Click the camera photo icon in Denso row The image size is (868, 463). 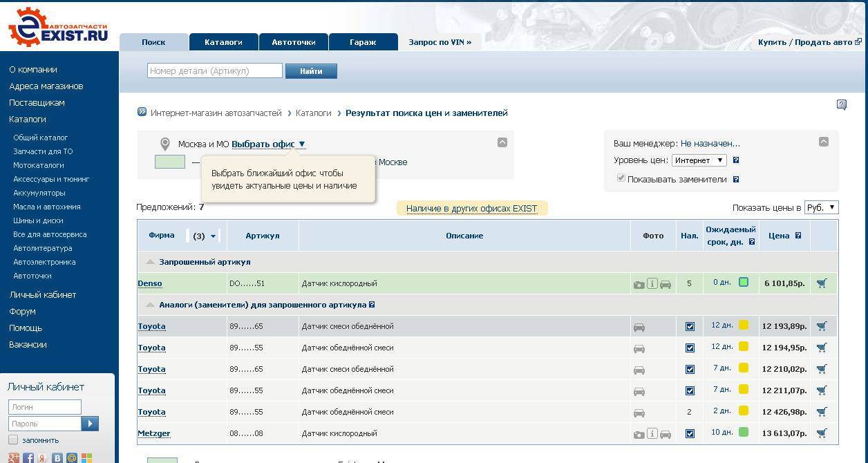639,284
